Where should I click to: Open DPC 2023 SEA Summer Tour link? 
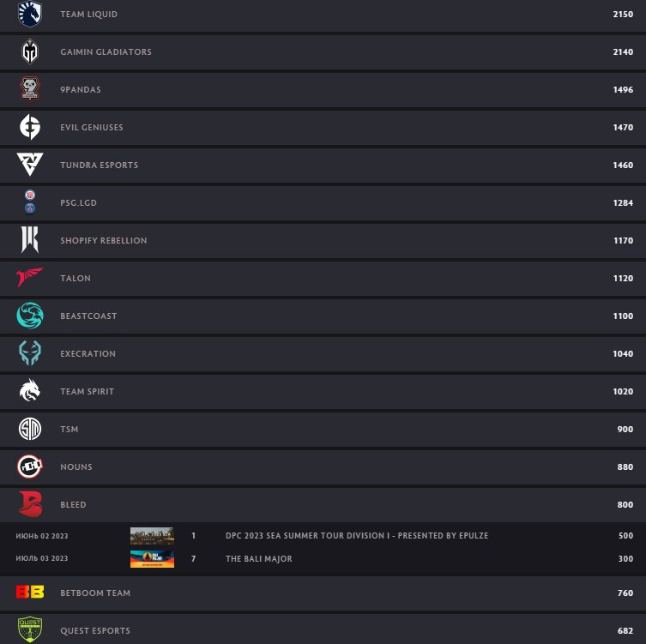tap(357, 536)
